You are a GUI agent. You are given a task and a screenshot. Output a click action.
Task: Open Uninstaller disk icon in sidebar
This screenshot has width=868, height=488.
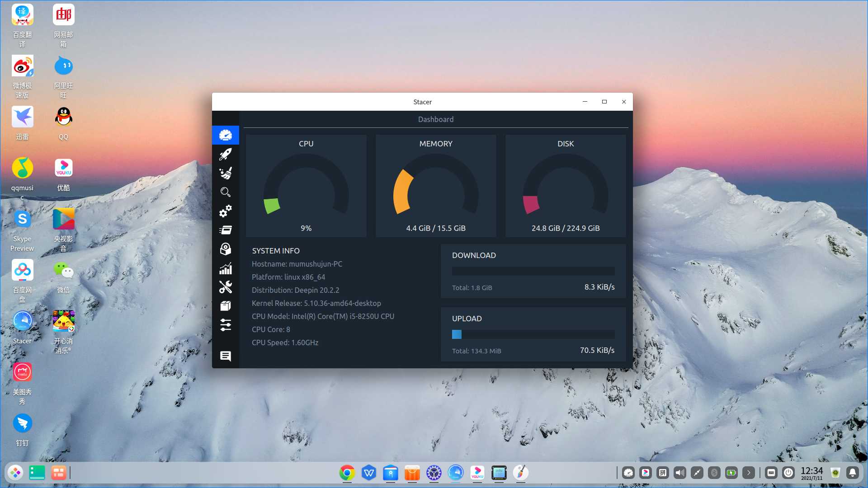(x=225, y=249)
